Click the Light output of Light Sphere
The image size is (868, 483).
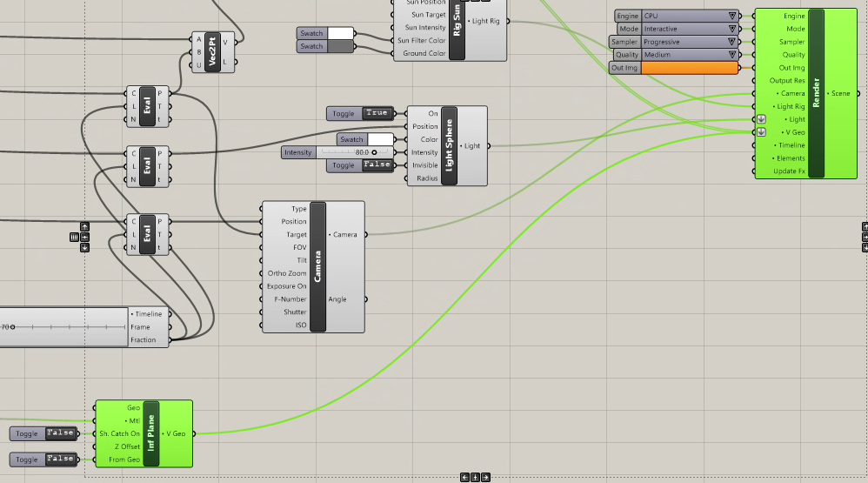[x=471, y=145]
